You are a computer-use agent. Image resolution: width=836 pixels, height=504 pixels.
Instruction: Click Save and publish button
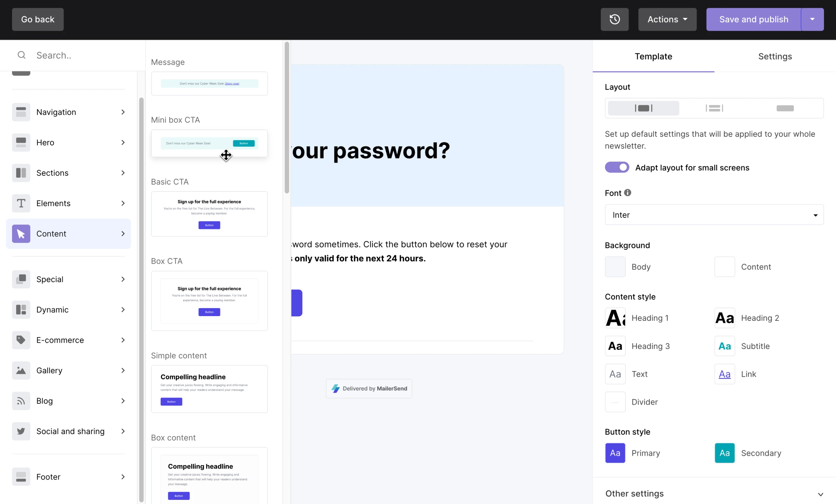(x=753, y=19)
